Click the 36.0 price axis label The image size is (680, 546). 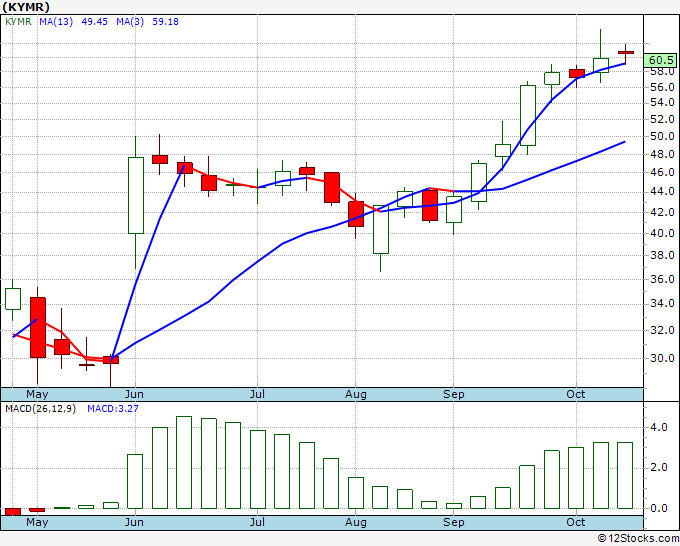click(x=662, y=279)
